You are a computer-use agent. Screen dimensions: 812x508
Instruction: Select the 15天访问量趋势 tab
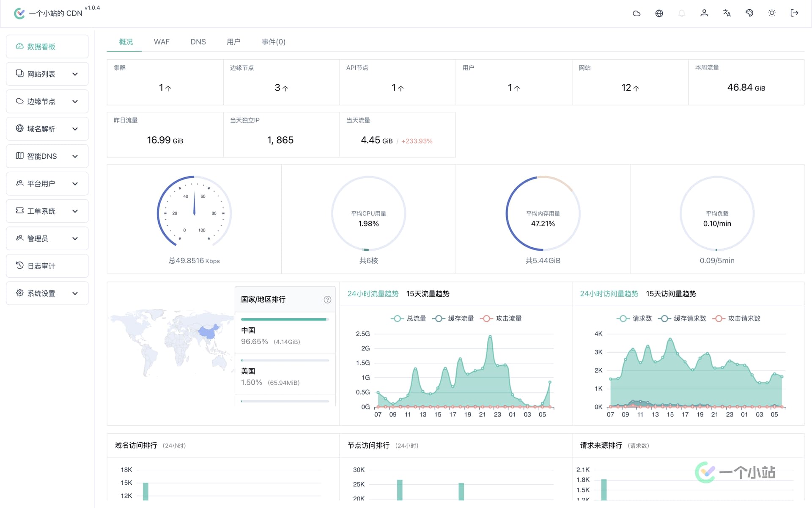pos(671,293)
